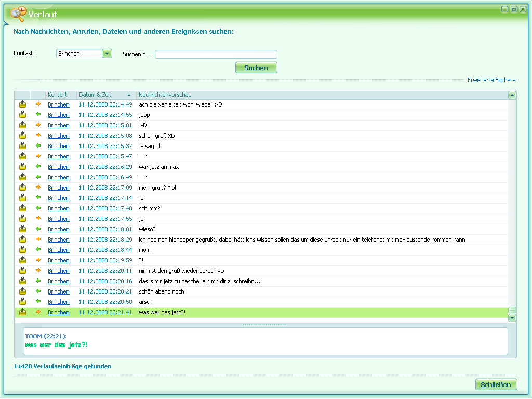Screen dimensions: 532x399
Task: Click outgoing arrow icon in the 22:15:08 row
Action: (38, 136)
